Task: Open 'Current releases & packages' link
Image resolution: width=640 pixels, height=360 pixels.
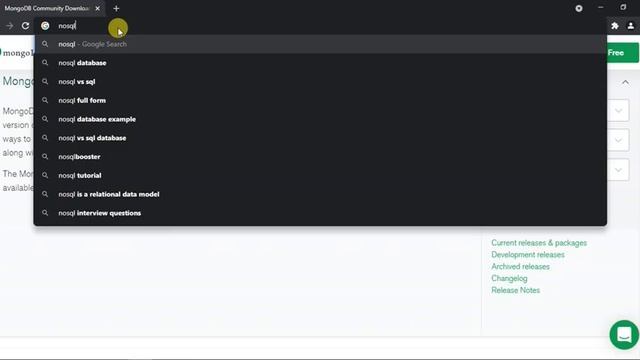Action: 539,243
